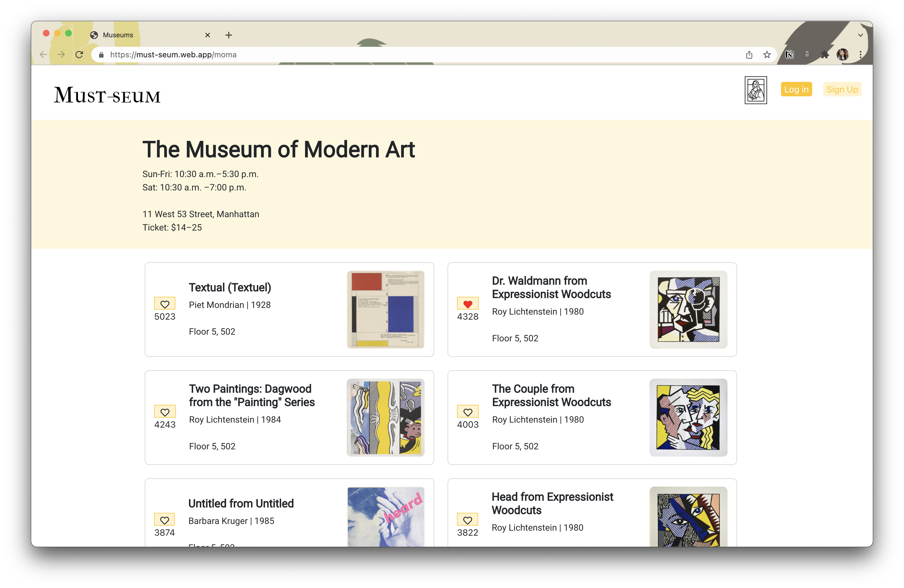
Task: Like The Couple from Expressionist Woodcuts
Action: pyautogui.click(x=468, y=412)
